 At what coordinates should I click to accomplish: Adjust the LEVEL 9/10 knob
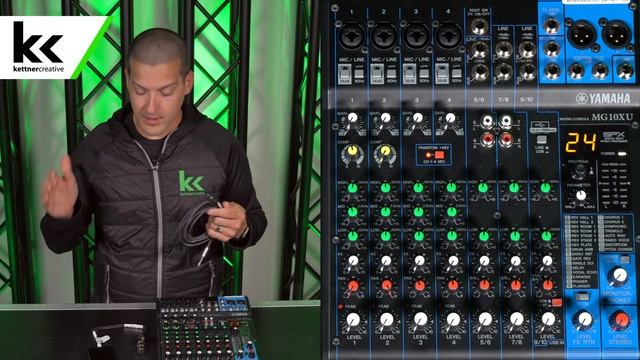pos(548,320)
